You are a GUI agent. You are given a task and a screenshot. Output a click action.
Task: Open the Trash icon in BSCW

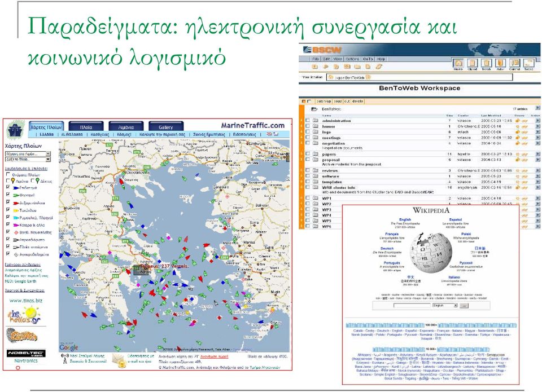(486, 63)
